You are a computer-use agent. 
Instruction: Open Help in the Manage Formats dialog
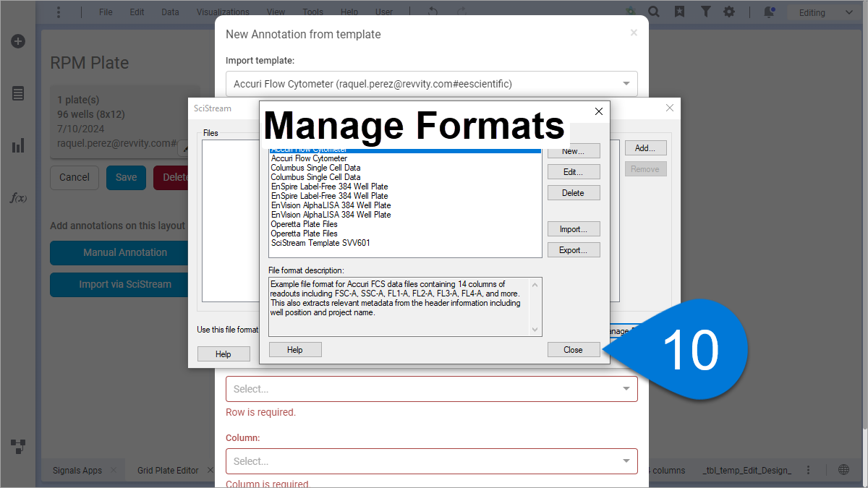click(x=295, y=350)
